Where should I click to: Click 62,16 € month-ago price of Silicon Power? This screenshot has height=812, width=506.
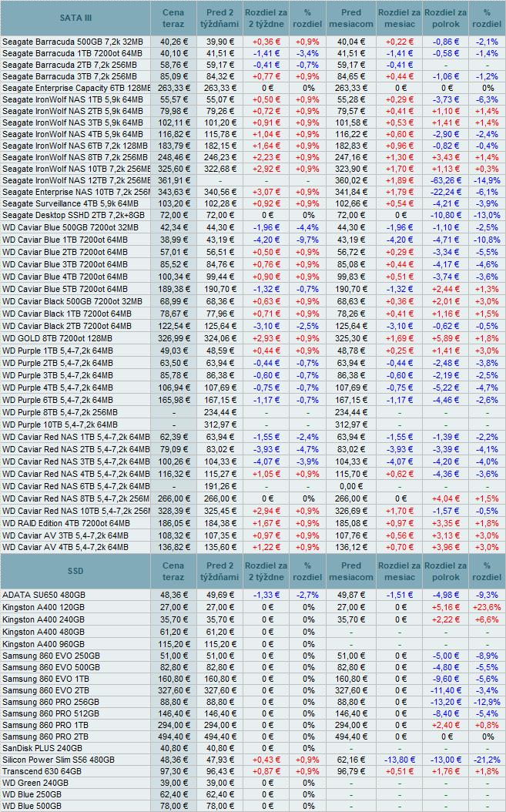352,760
